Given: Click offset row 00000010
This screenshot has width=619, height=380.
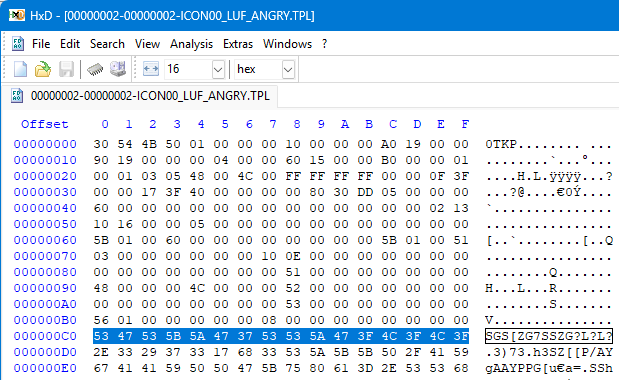Looking at the screenshot, I should [x=45, y=160].
